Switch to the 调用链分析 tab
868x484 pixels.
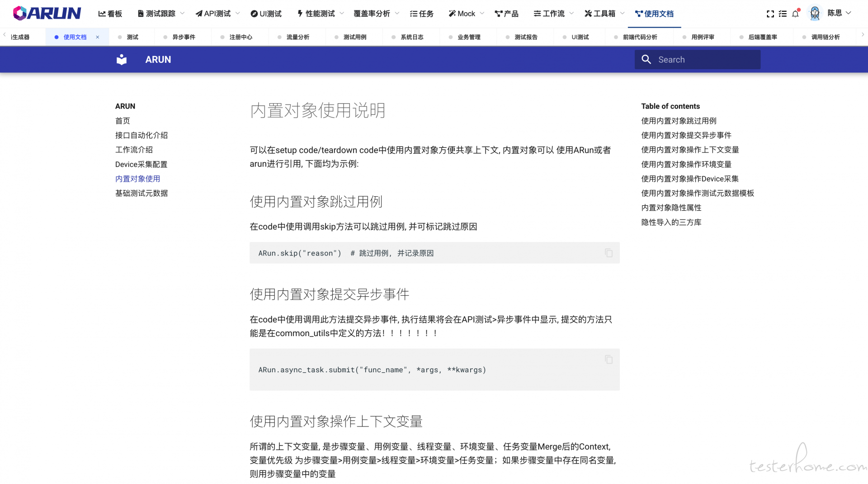825,37
